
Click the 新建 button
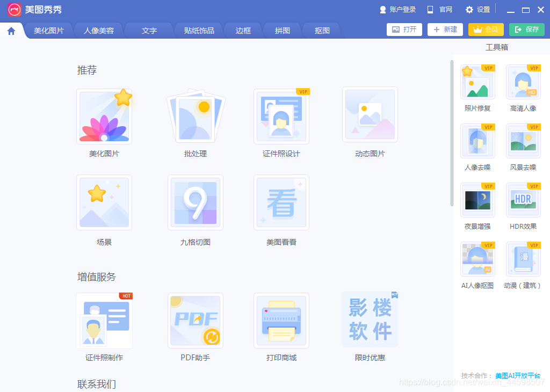point(445,30)
